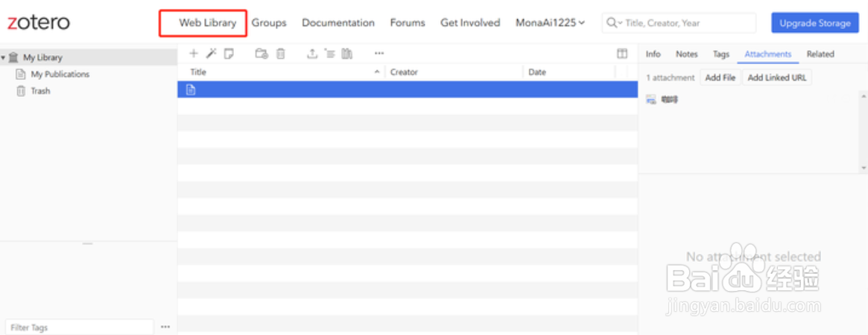The image size is (868, 335).
Task: Open the Create Citation icon
Action: (330, 54)
